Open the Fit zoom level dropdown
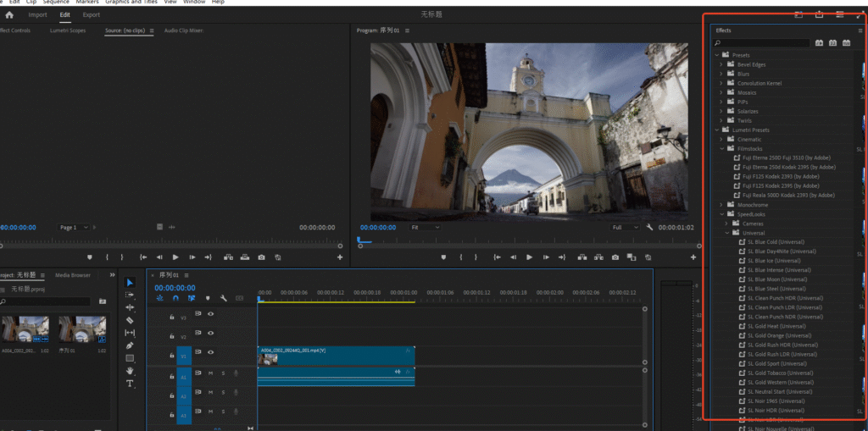This screenshot has width=868, height=431. click(x=424, y=227)
